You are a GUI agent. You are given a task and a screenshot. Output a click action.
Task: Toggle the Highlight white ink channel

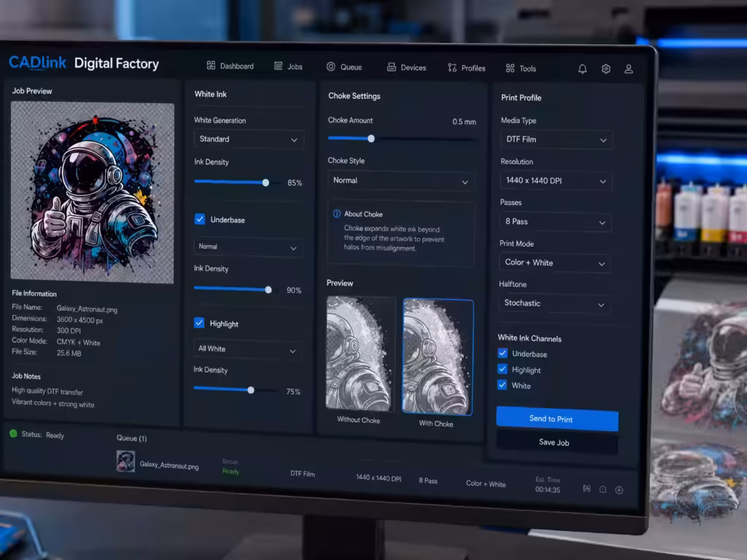[502, 369]
